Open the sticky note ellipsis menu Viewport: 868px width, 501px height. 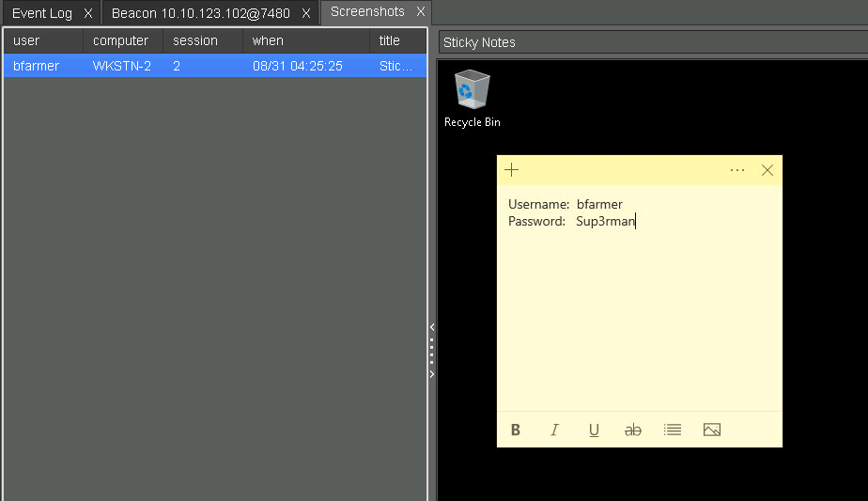coord(737,170)
